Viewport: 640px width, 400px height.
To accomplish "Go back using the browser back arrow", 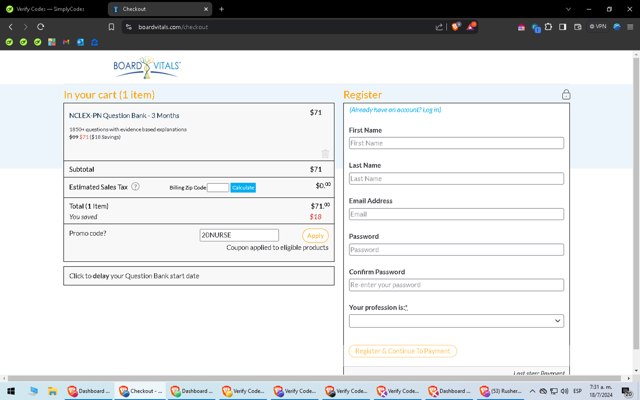I will point(11,27).
